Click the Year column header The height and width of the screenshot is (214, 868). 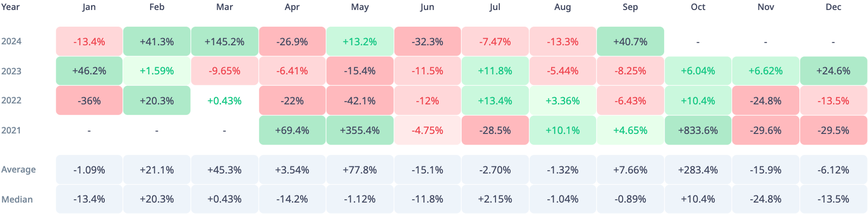(10, 7)
